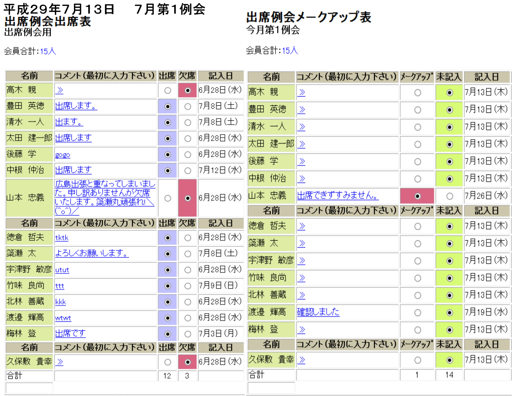Screen dimensions: 532x396
Task: Open 梅林 登 comment arrow in makeup table
Action: coord(301,330)
